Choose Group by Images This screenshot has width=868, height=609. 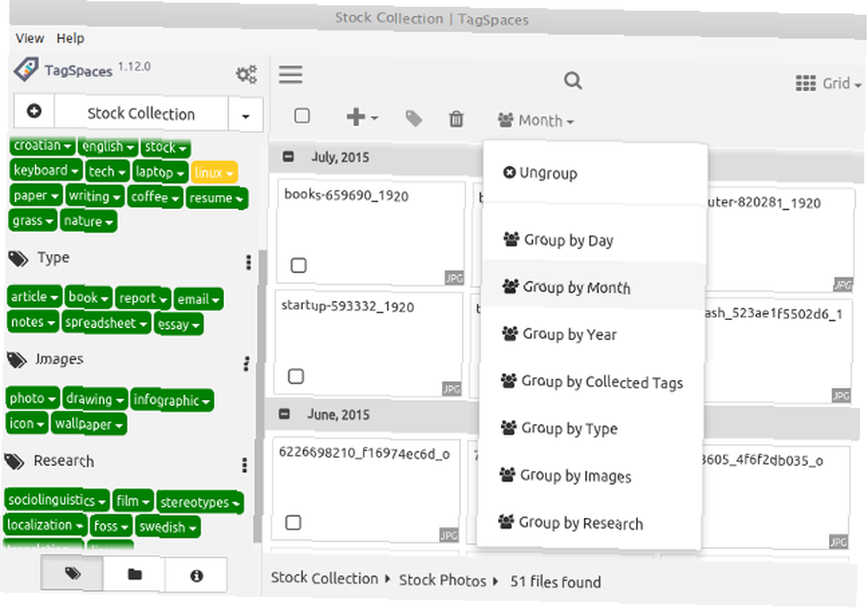point(590,475)
